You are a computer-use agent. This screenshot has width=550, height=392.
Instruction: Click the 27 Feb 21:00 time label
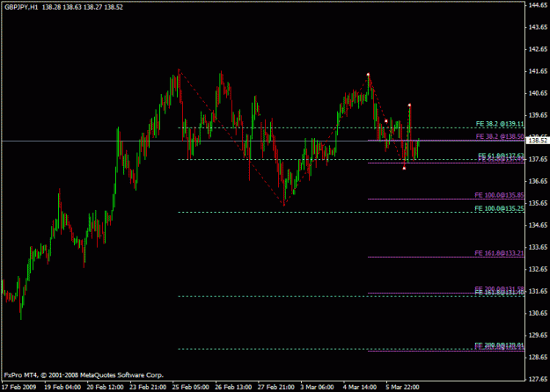click(276, 387)
